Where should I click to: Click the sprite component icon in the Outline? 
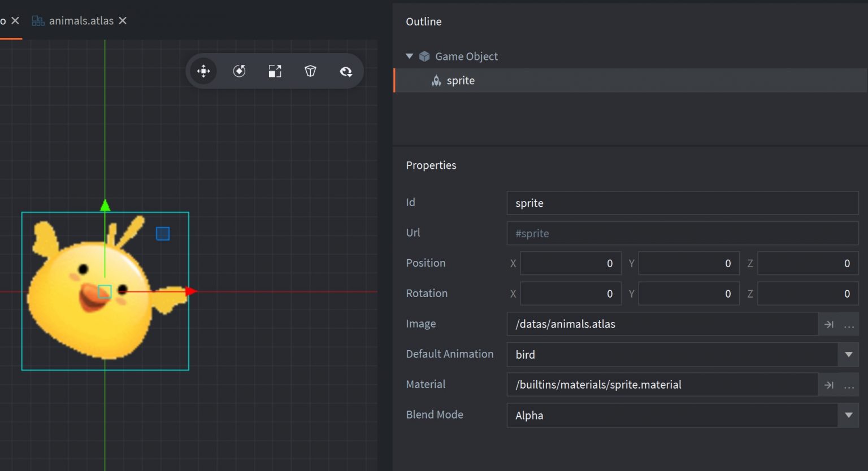[436, 81]
